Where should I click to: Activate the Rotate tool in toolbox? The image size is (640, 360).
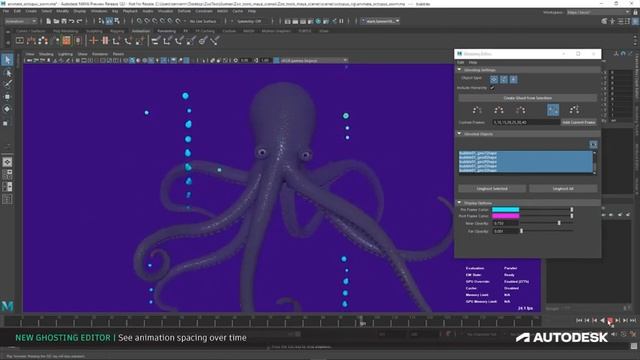(7, 109)
